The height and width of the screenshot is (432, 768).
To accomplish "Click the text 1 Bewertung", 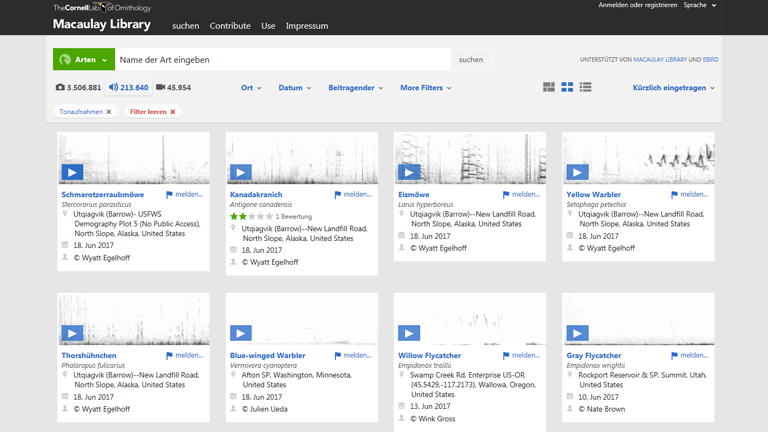I will click(x=294, y=216).
